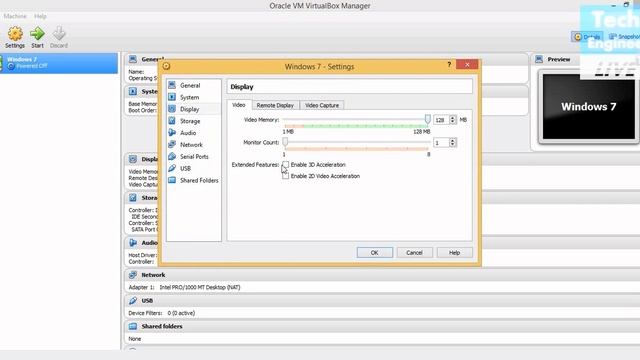This screenshot has height=360, width=640.
Task: Click the Monitor Count value field
Action: tap(441, 142)
